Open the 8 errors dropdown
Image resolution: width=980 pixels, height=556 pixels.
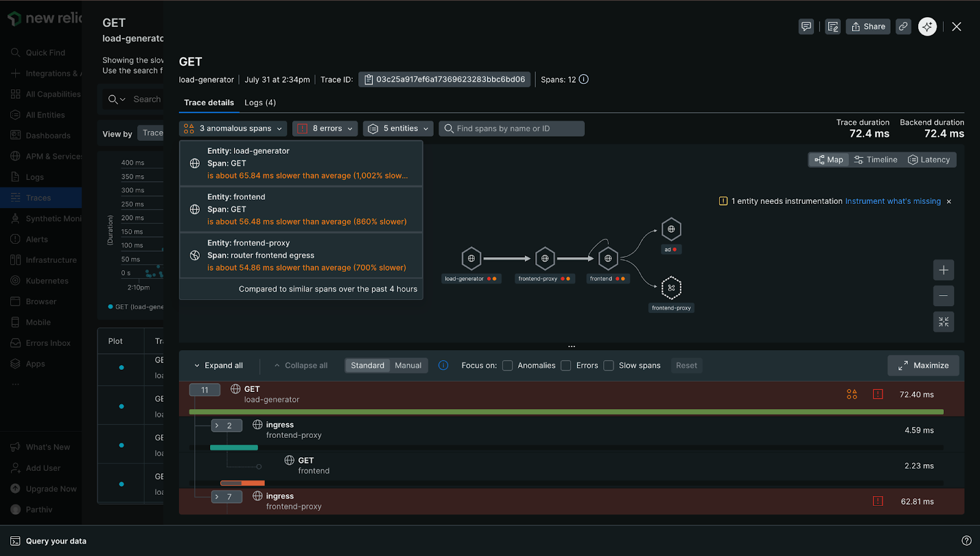[325, 129]
